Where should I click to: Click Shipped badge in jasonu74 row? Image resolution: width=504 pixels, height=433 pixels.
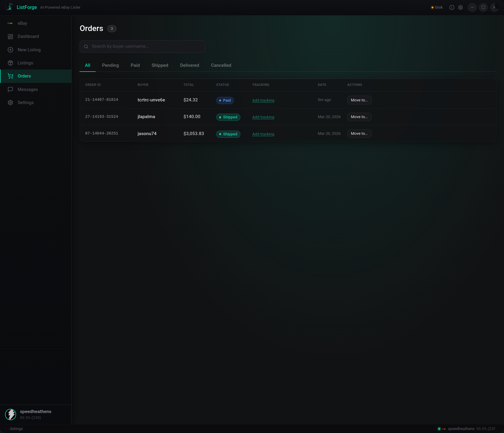[x=228, y=134]
